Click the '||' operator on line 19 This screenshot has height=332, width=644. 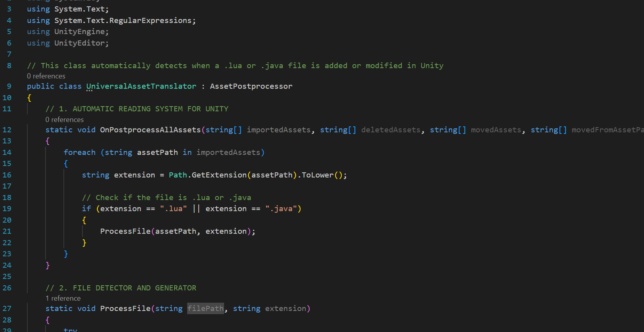tap(196, 209)
